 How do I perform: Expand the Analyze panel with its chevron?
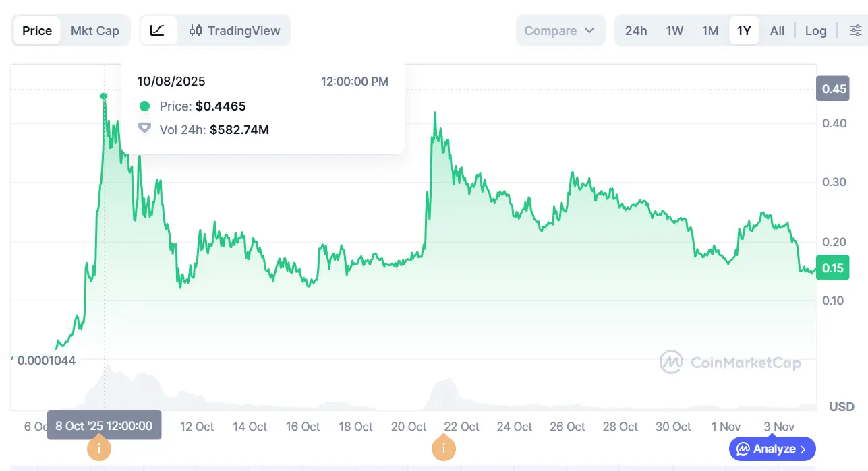pyautogui.click(x=803, y=449)
